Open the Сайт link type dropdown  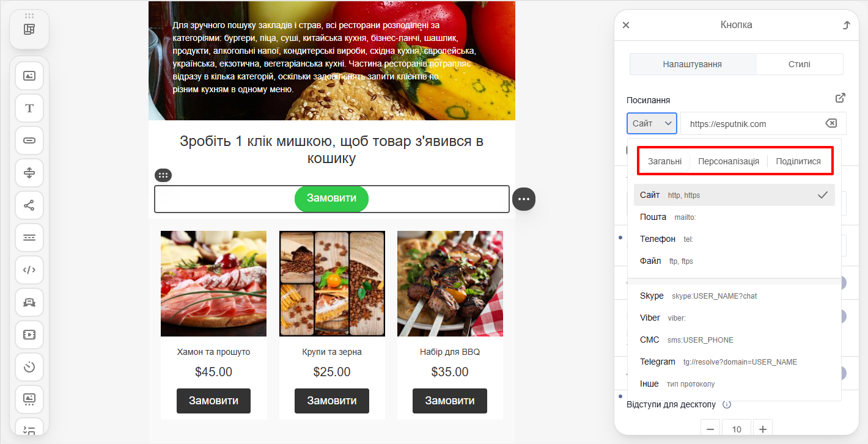tap(652, 123)
